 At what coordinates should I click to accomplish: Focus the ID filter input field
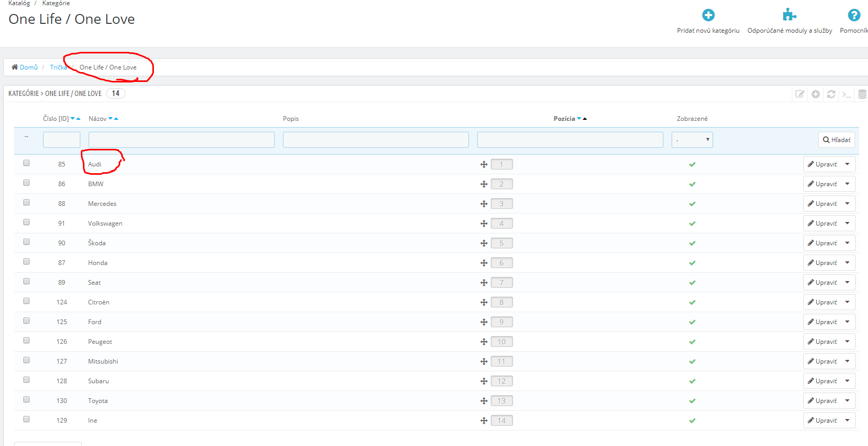click(x=62, y=140)
